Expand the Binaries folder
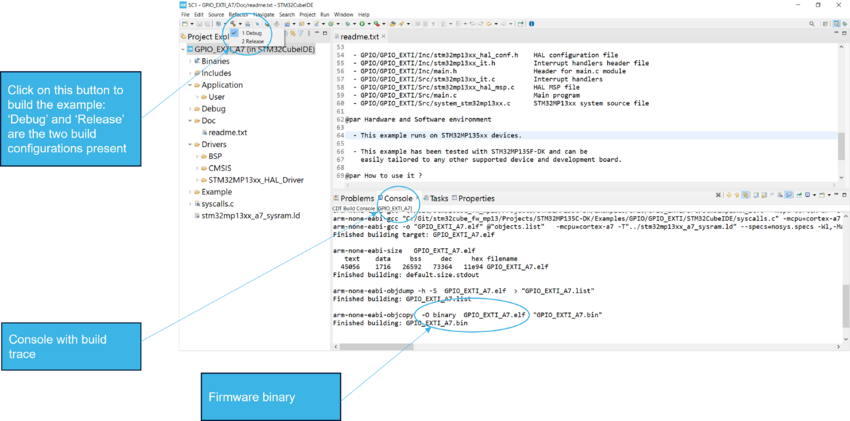This screenshot has width=850, height=421. (x=190, y=61)
